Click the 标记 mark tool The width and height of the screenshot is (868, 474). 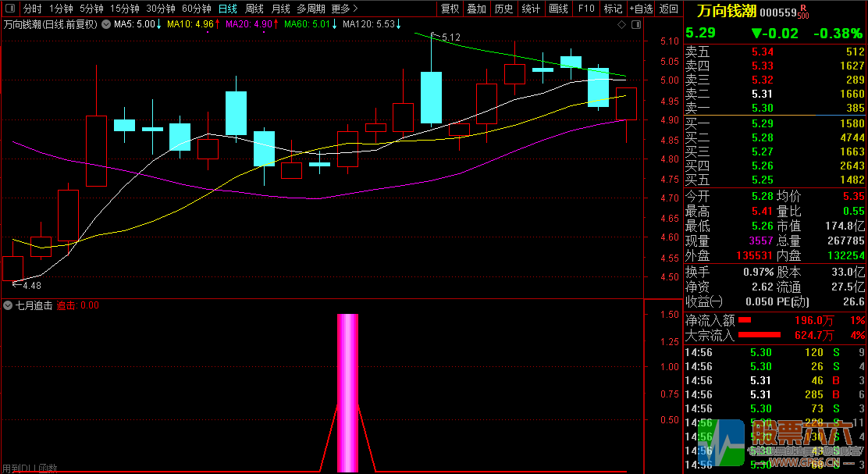pos(613,9)
